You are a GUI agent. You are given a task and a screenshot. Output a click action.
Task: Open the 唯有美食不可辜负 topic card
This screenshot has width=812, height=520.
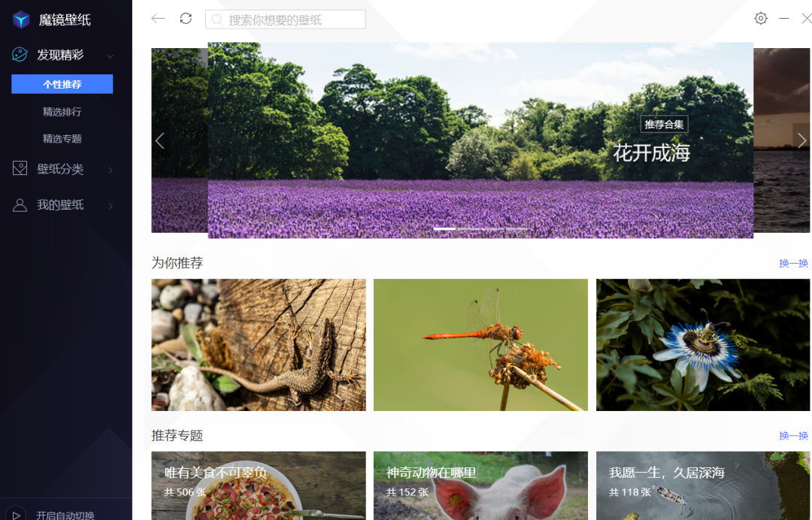click(259, 485)
